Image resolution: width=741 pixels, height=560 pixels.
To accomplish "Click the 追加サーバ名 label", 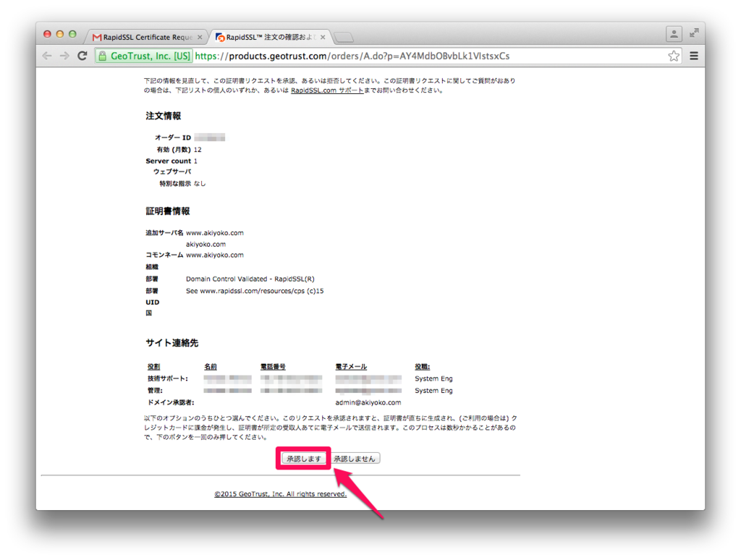I will point(164,233).
